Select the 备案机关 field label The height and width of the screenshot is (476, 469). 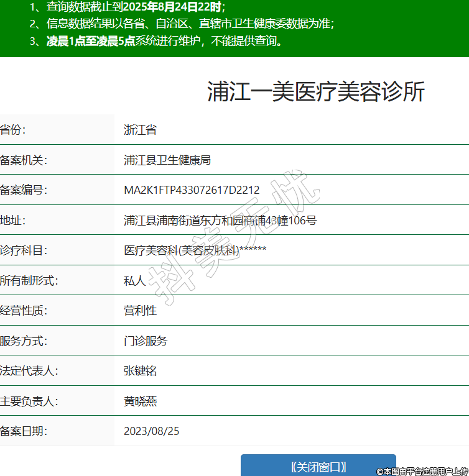[24, 160]
